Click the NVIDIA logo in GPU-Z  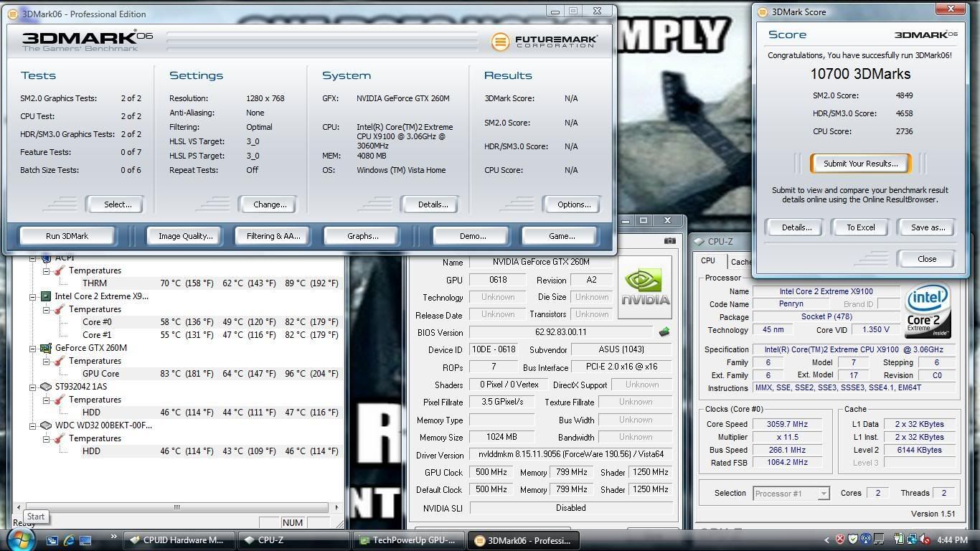[x=646, y=288]
